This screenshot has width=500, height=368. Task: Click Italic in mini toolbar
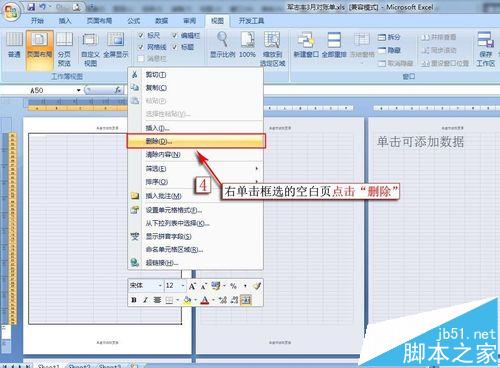coord(145,300)
